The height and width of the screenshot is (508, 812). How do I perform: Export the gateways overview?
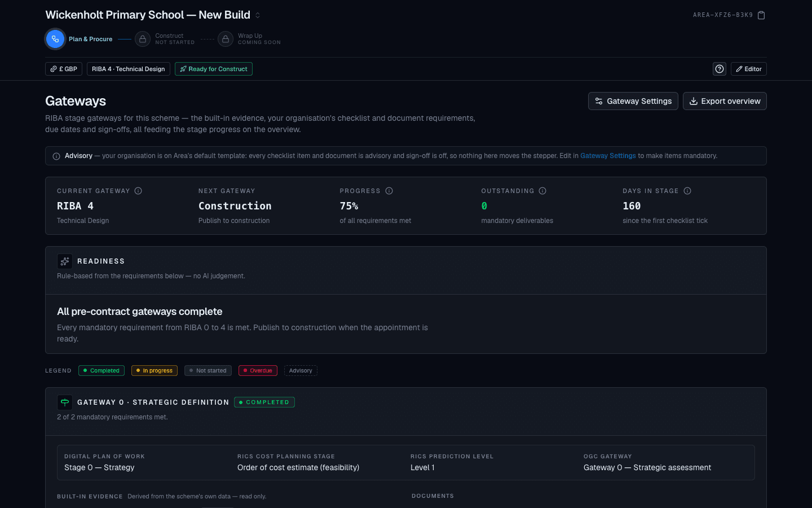click(x=725, y=101)
